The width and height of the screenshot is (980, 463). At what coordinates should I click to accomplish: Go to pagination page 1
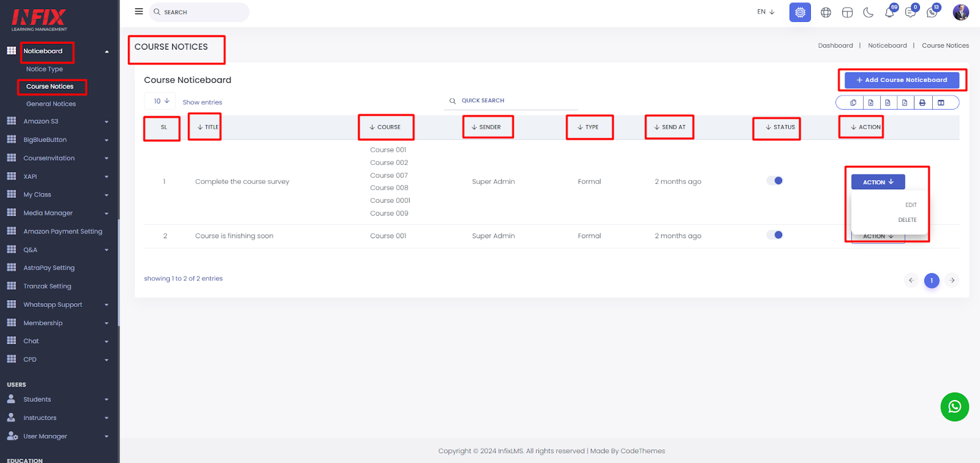click(932, 280)
